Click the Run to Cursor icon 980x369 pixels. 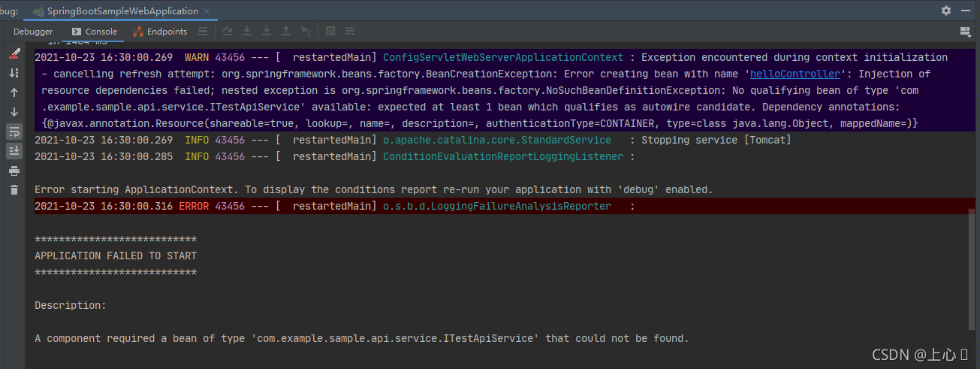[306, 31]
